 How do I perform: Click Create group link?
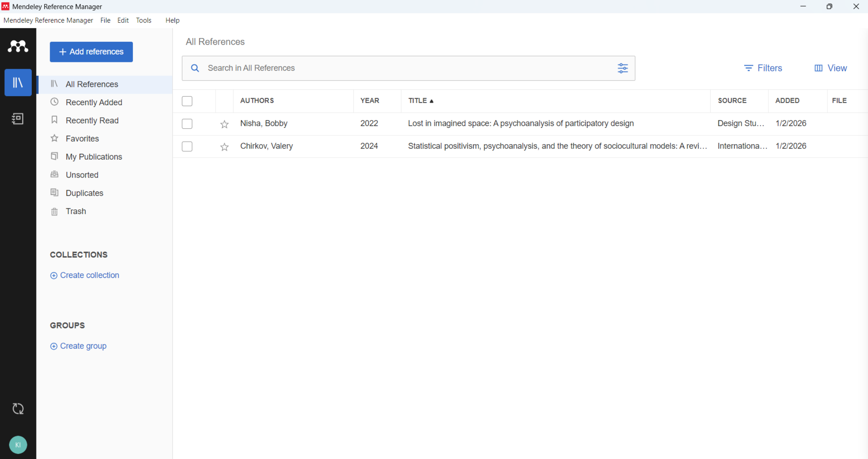[78, 346]
